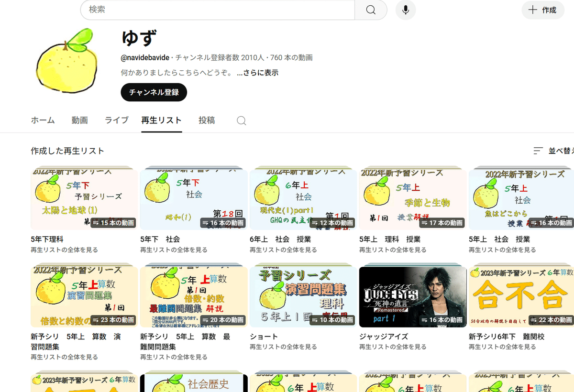
Task: Select the 再生リスト tab
Action: (x=162, y=120)
